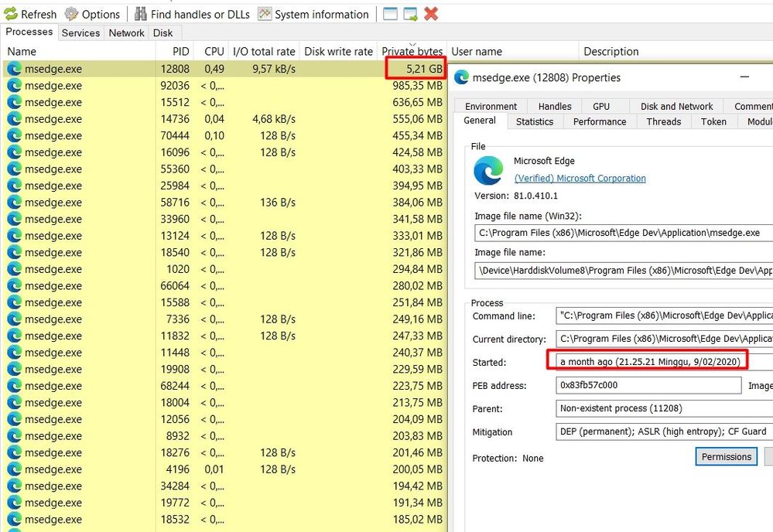Click Edge icon in Properties title bar
The width and height of the screenshot is (773, 532).
(x=461, y=77)
